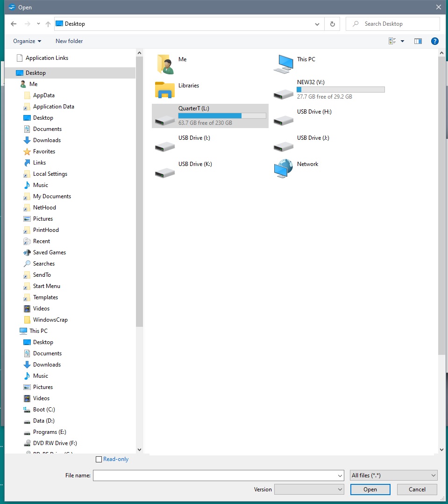
Task: Go up one folder level arrow
Action: click(x=48, y=24)
